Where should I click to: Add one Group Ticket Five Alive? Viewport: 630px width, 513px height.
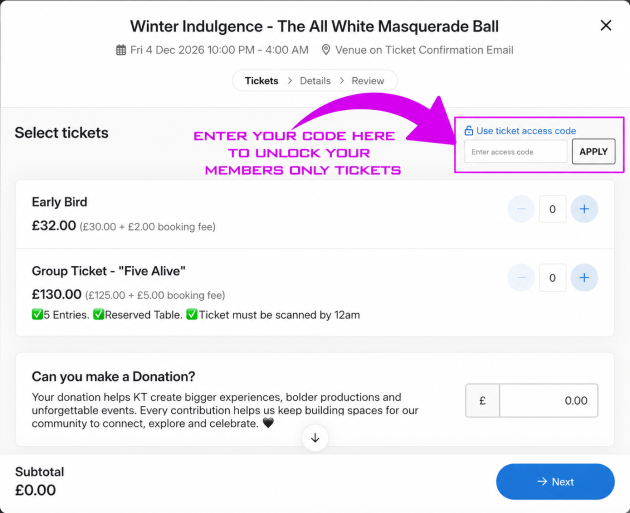tap(584, 278)
